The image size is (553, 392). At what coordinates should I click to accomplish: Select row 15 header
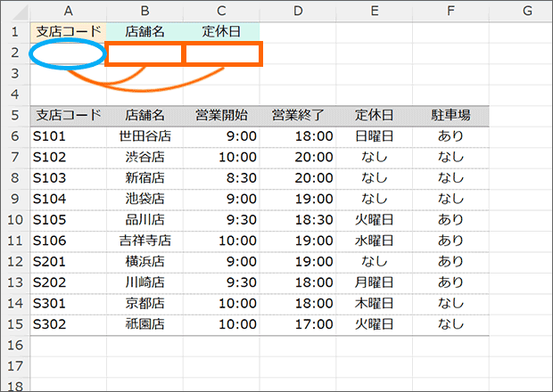[15, 324]
